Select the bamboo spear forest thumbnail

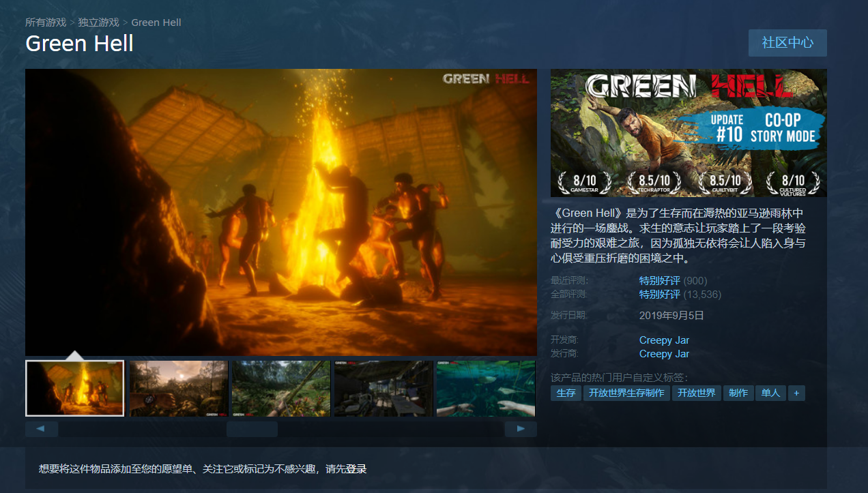coord(281,389)
